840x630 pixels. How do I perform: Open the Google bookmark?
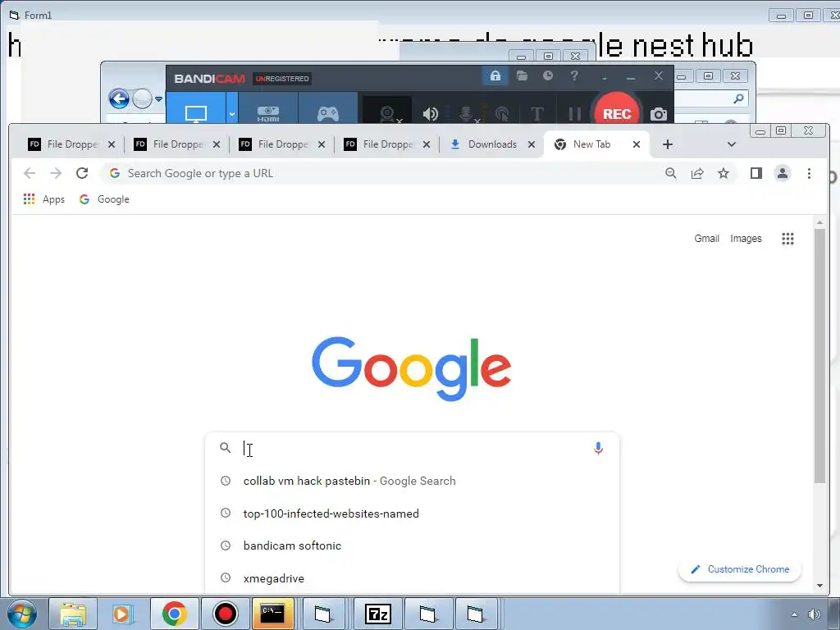[x=104, y=199]
